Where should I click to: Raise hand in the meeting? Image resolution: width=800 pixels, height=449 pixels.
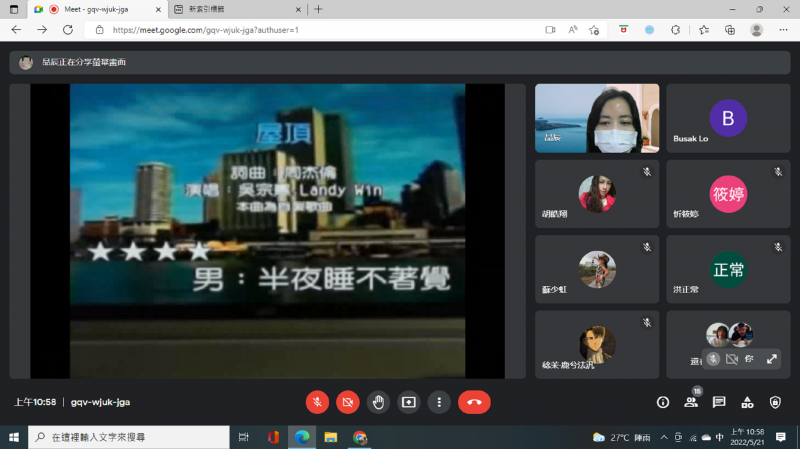[x=378, y=402]
